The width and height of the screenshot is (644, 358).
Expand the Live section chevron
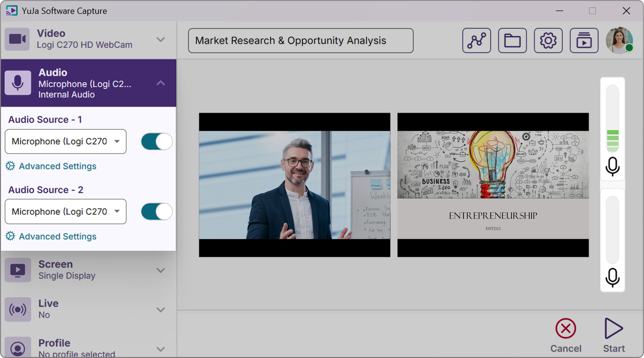click(x=160, y=309)
